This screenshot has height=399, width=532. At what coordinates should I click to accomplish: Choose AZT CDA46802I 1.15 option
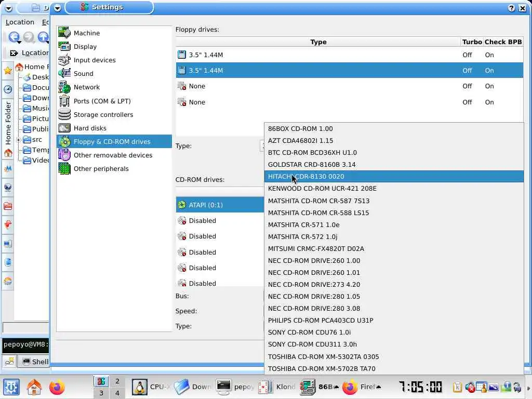394,140
